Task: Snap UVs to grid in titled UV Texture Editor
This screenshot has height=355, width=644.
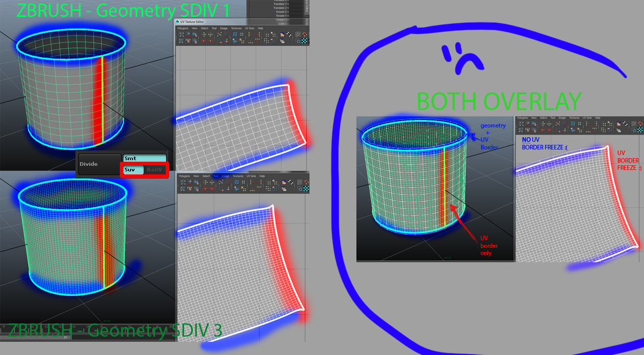Action: point(242,34)
